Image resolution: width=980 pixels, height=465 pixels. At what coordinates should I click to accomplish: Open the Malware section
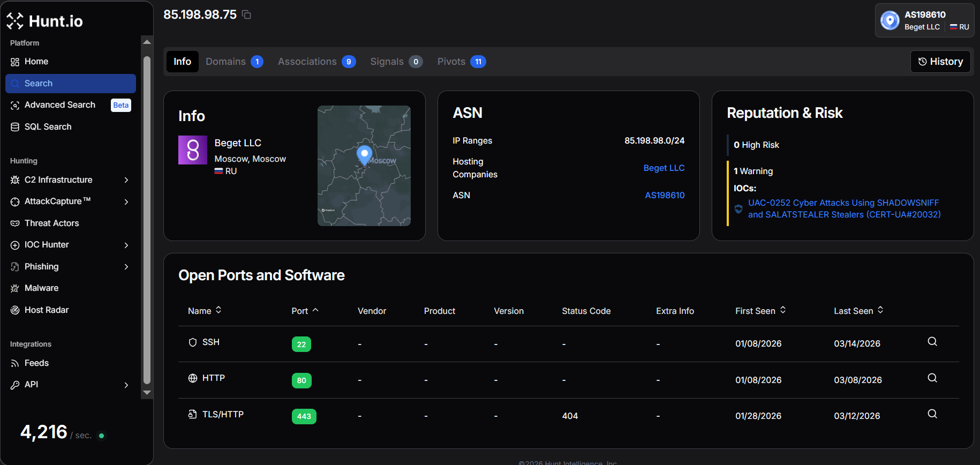(41, 288)
